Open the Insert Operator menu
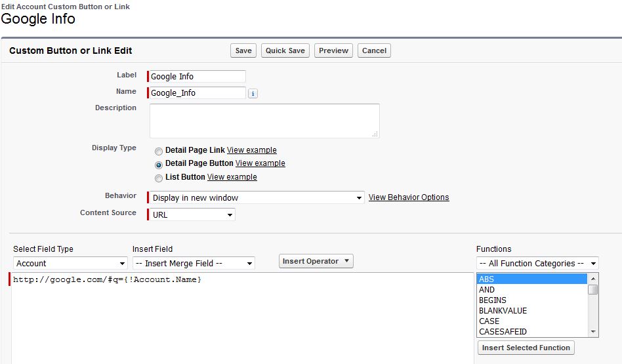The image size is (622, 364). point(316,261)
